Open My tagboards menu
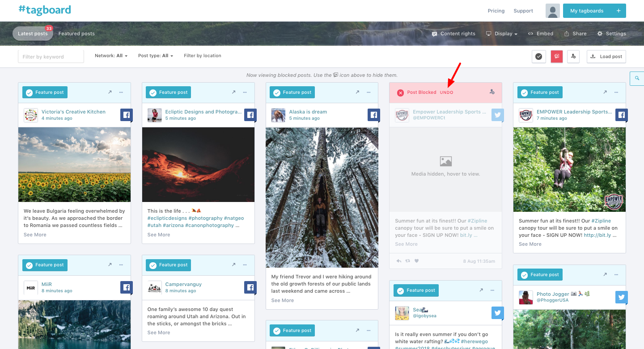Screen dimensions: 644x349 [x=594, y=11]
